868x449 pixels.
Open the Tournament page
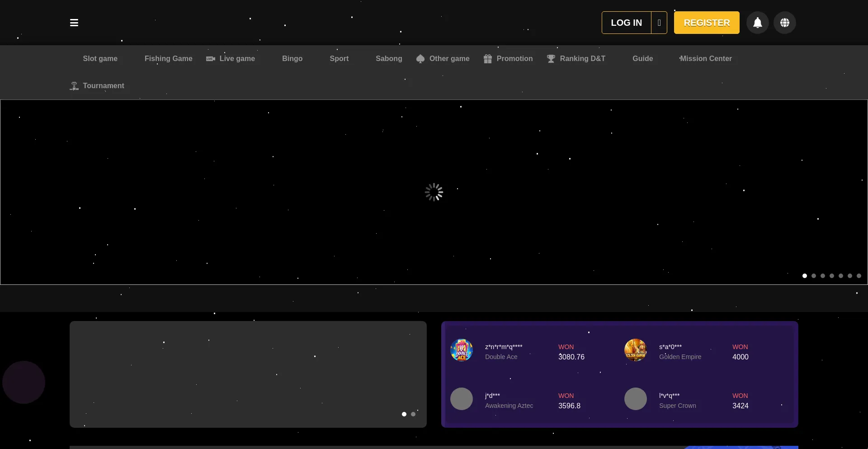(x=104, y=86)
